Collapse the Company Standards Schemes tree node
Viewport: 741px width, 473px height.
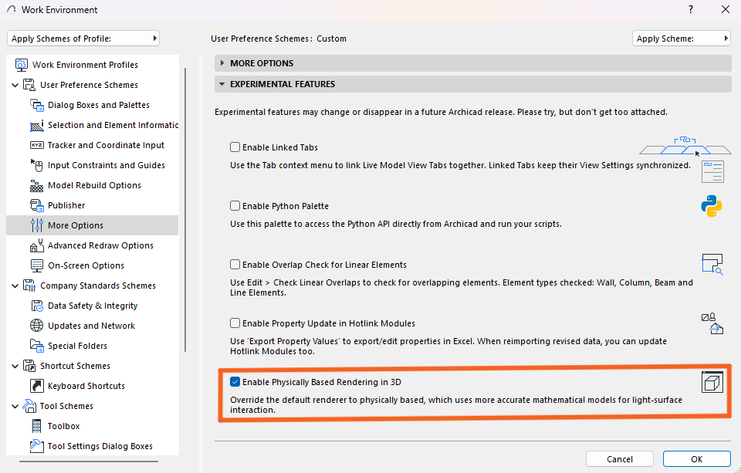click(15, 286)
